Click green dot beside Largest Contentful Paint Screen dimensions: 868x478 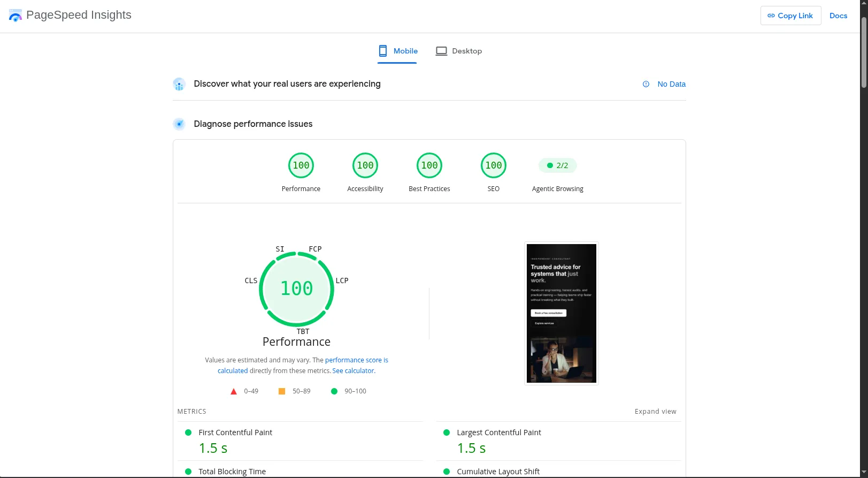(x=447, y=433)
